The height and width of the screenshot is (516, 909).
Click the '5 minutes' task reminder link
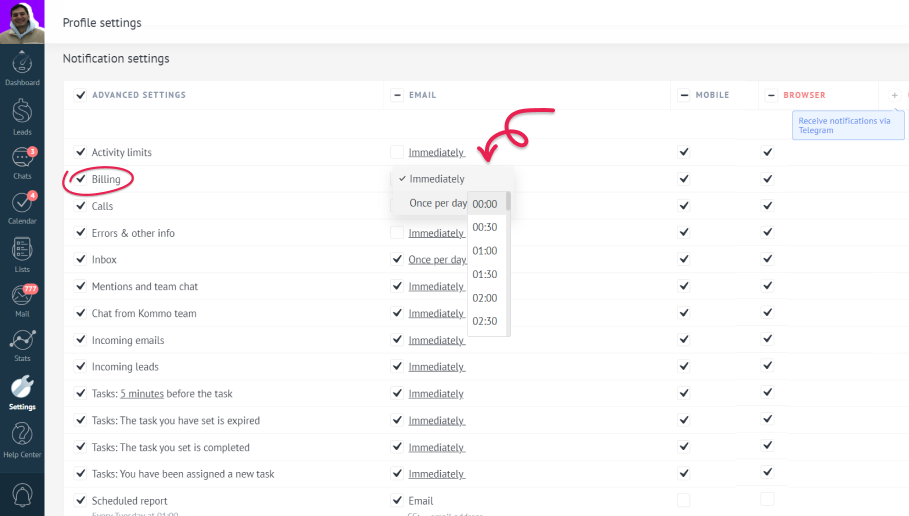pyautogui.click(x=142, y=394)
